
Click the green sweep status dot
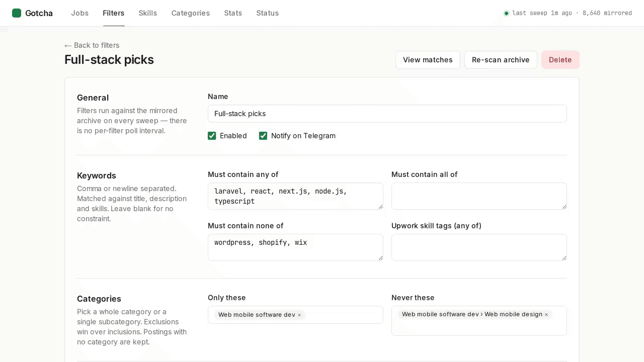tap(507, 14)
